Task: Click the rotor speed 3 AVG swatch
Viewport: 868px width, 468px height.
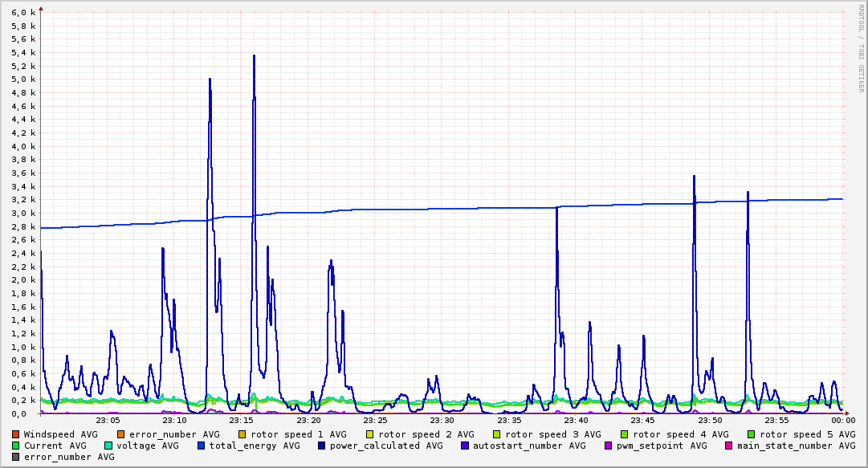Action: tap(497, 435)
